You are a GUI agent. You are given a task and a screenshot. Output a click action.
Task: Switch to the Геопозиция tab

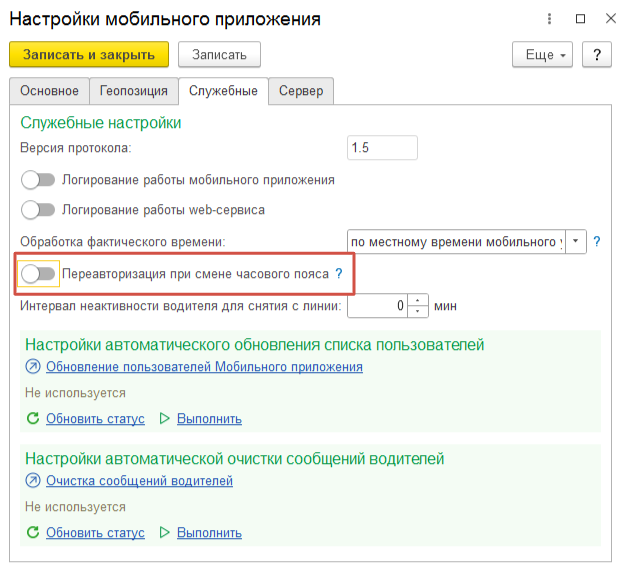134,91
